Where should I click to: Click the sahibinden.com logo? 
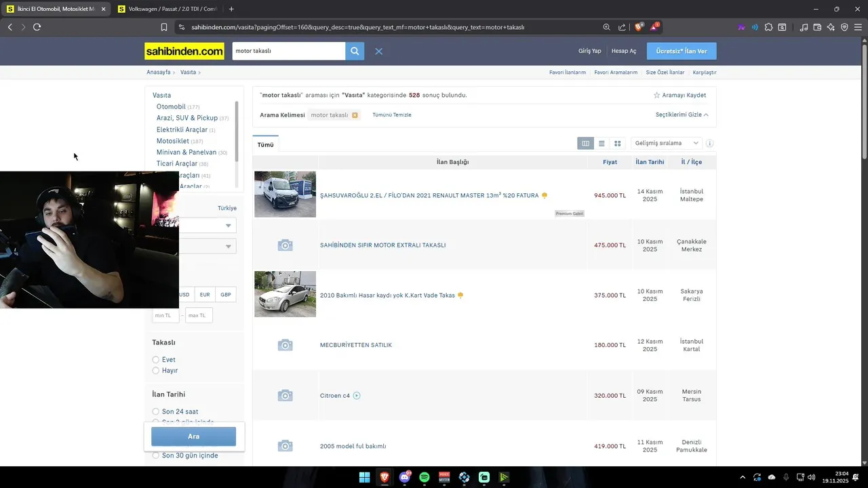184,52
